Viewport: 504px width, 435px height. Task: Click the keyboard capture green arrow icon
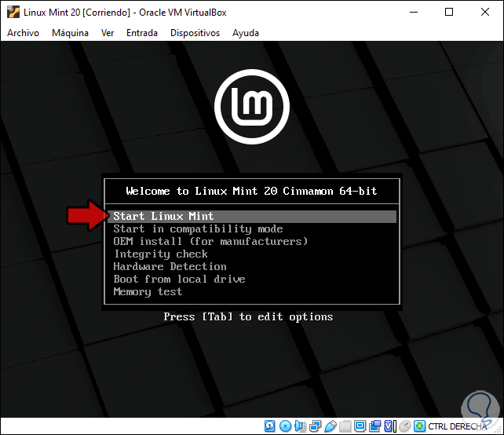[x=420, y=426]
